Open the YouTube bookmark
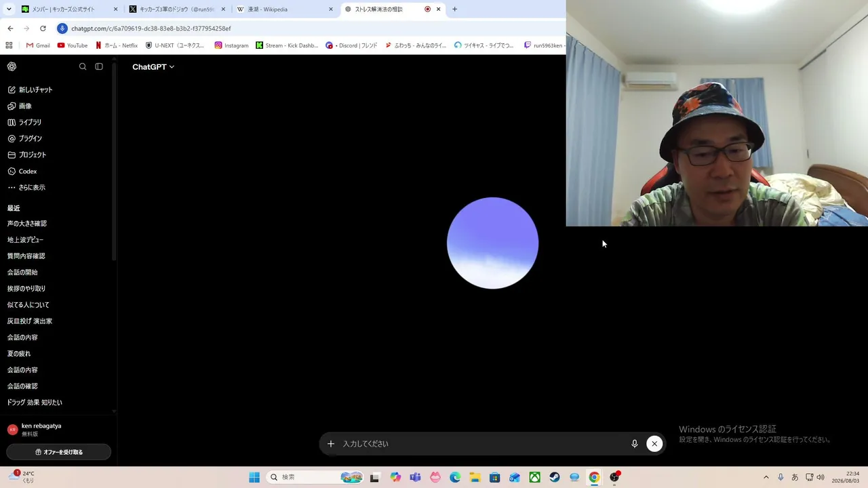Screen dimensions: 868x488 point(73,45)
